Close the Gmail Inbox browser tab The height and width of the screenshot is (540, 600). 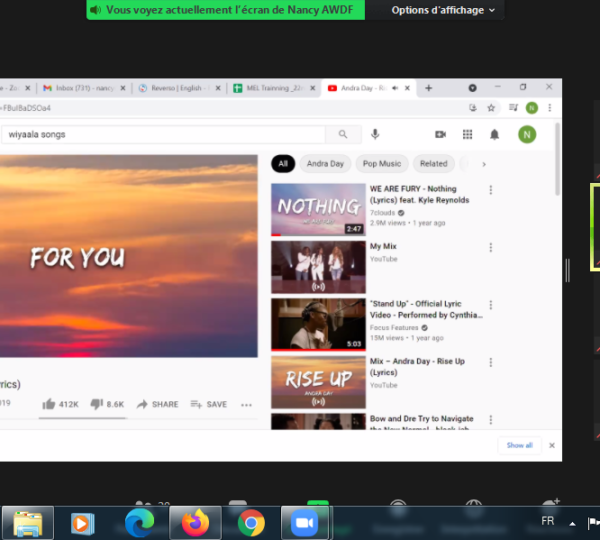(123, 88)
